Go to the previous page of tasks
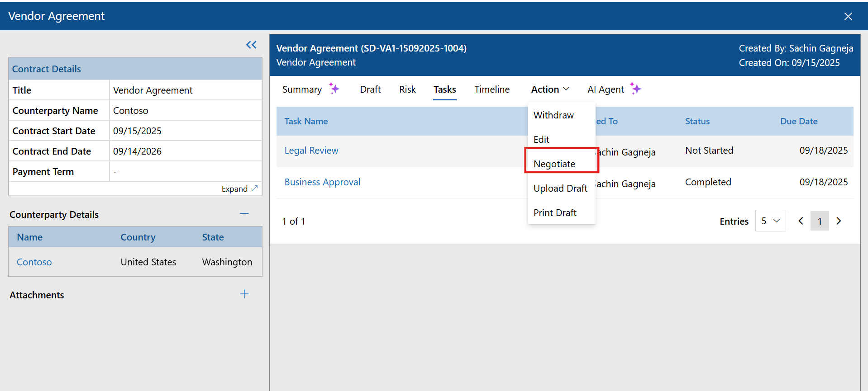The image size is (868, 391). point(801,221)
